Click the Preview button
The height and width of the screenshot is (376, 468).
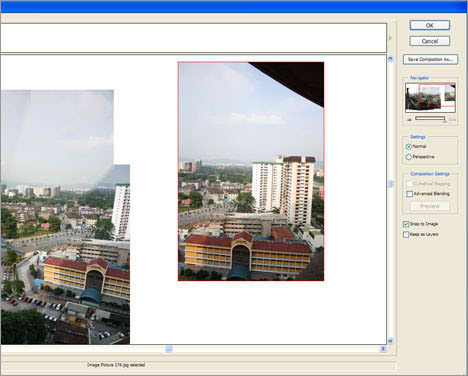coord(430,206)
